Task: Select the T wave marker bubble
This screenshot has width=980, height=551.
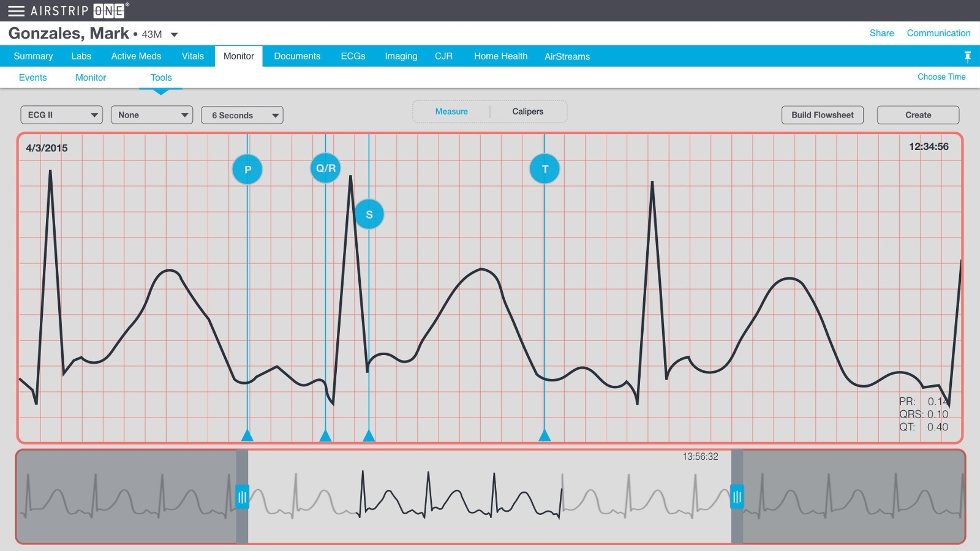Action: click(545, 169)
